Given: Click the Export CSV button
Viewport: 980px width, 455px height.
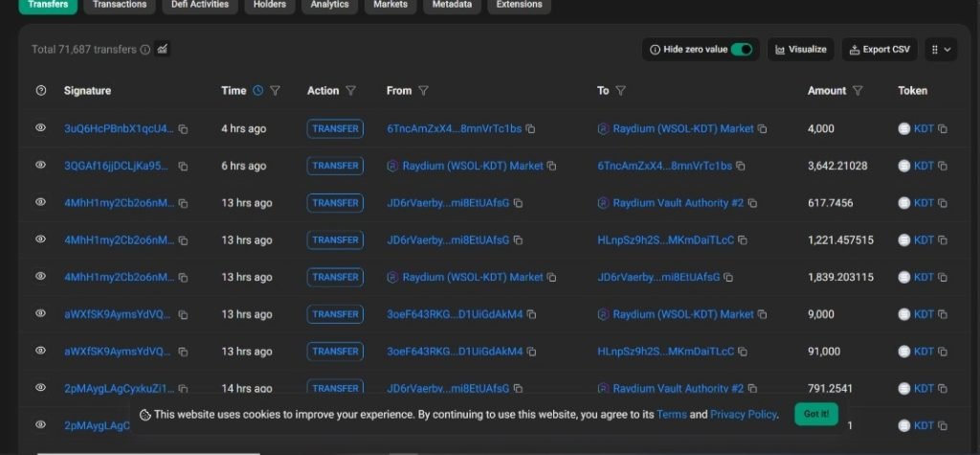Looking at the screenshot, I should click(880, 50).
